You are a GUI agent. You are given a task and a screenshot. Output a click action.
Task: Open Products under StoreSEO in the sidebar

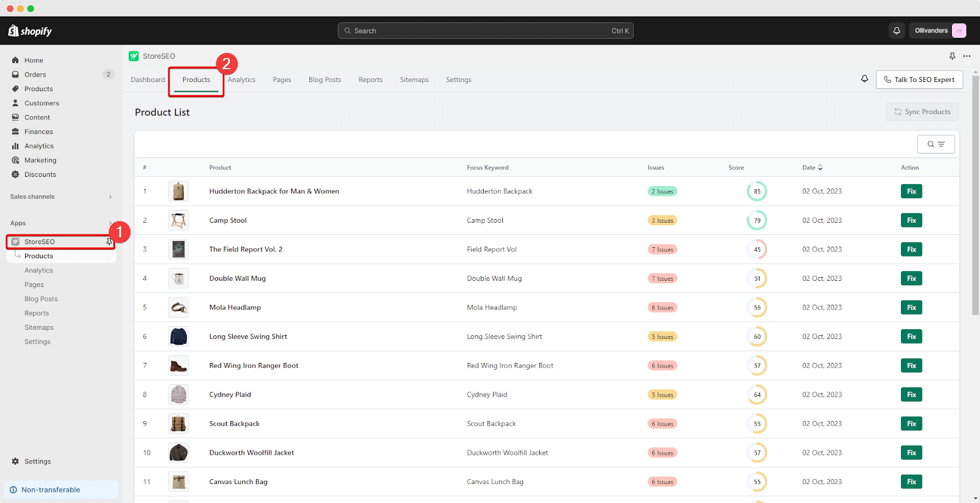coord(39,256)
